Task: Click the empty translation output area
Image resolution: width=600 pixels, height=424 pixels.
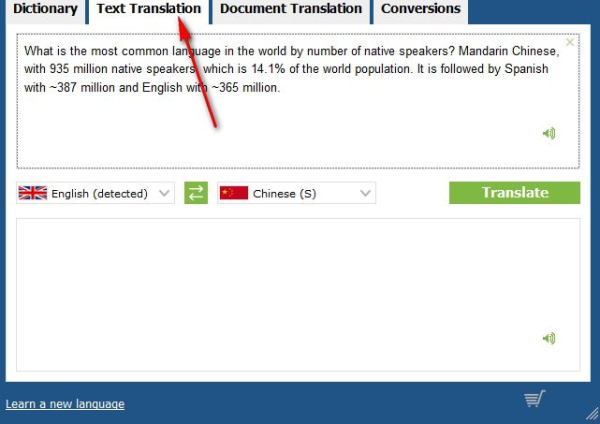Action: pos(280,290)
